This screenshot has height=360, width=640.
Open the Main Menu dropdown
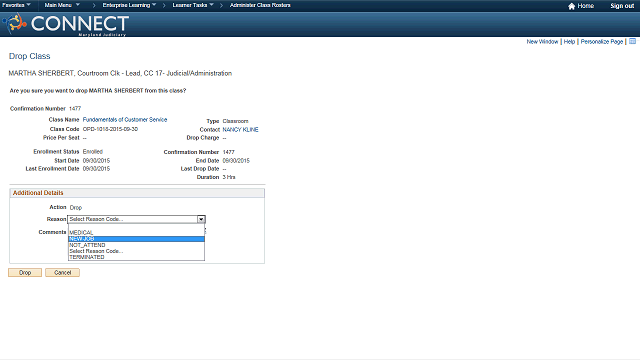62,5
